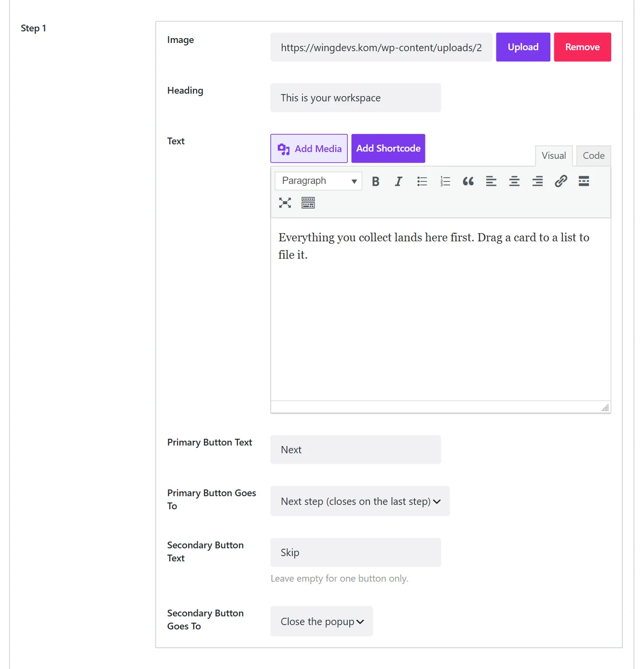Center-align the editor text
This screenshot has height=669, width=644.
(514, 181)
